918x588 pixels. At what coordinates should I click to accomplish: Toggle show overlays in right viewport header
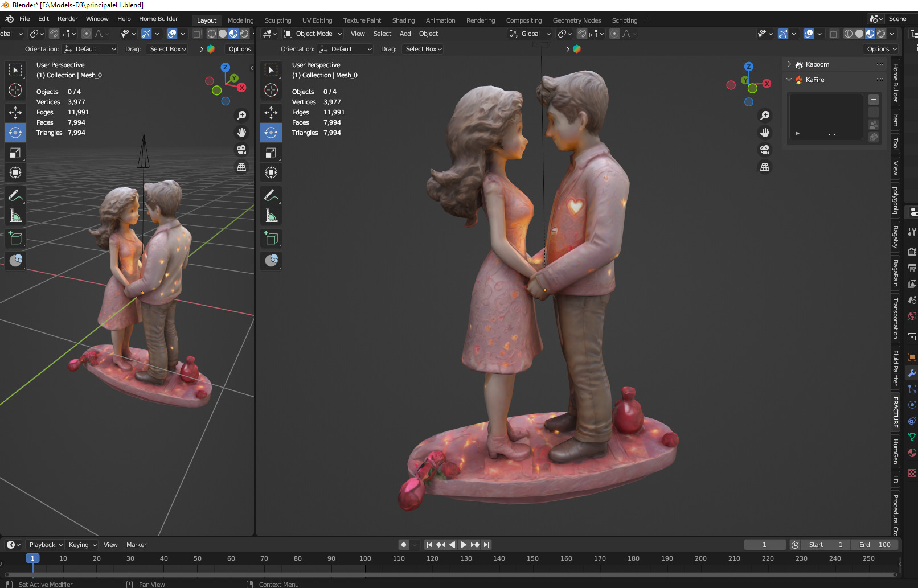[809, 34]
